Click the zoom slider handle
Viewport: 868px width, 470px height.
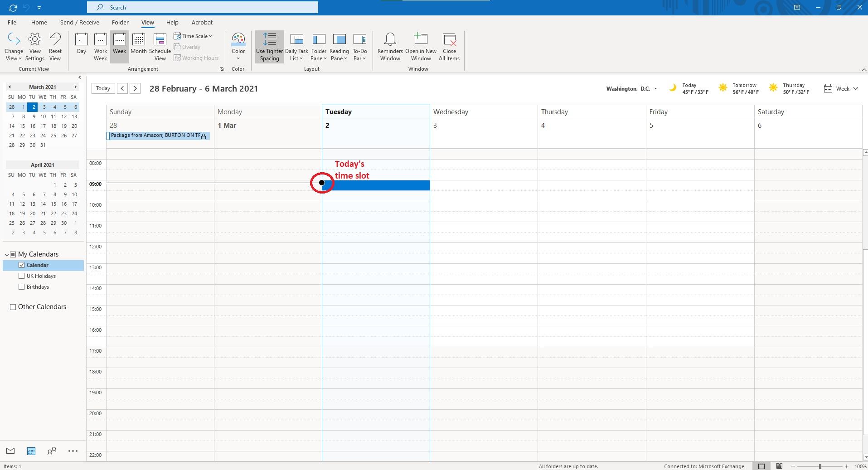[x=820, y=466]
